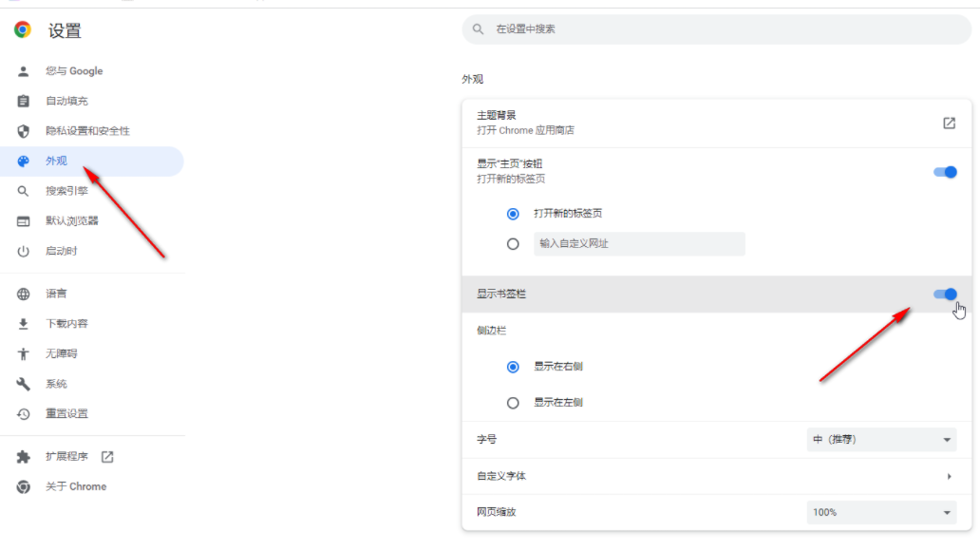Open the 字号 font size dropdown

(x=881, y=440)
